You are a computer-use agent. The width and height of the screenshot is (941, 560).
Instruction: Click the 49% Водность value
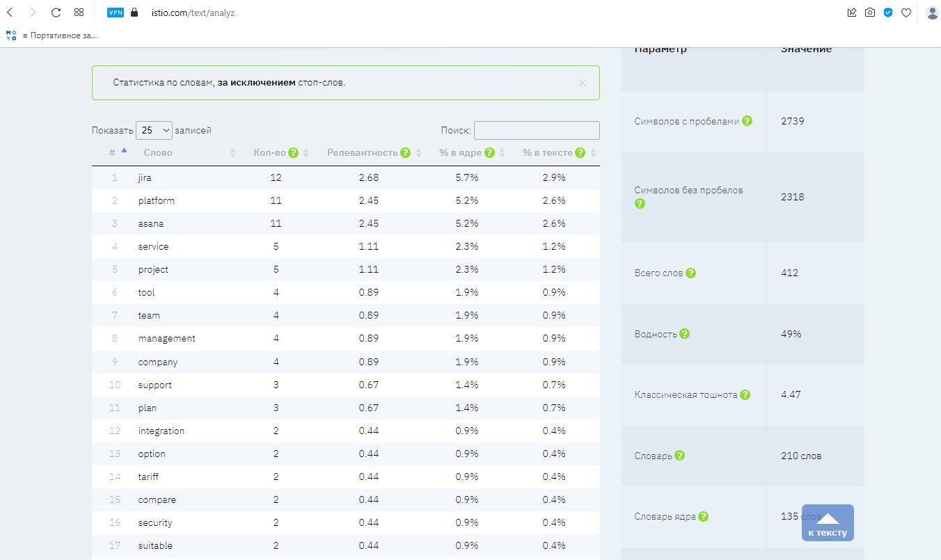pos(791,334)
